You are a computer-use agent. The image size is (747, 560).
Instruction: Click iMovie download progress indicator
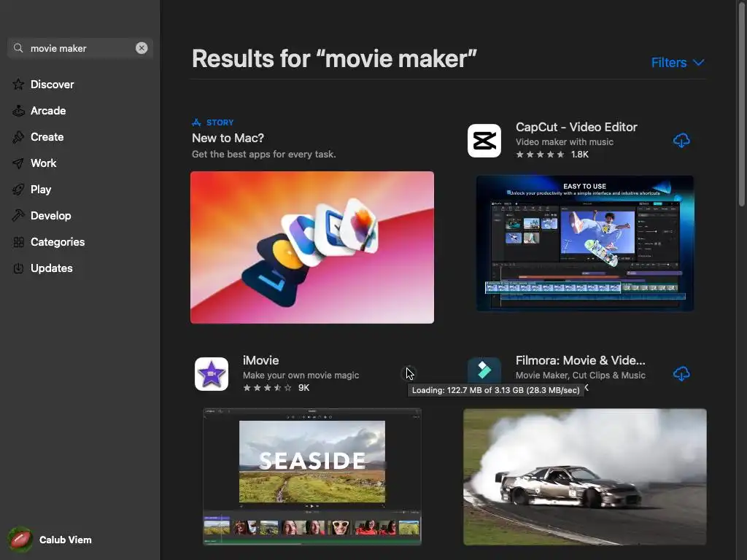point(409,374)
